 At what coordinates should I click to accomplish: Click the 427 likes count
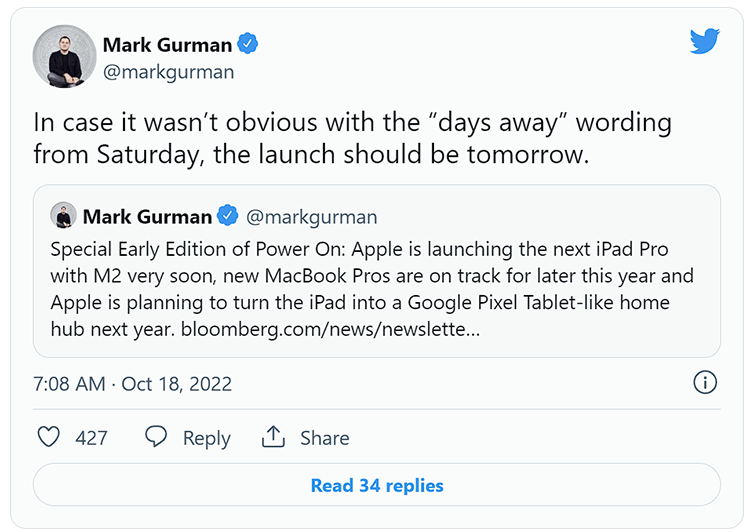pos(91,438)
